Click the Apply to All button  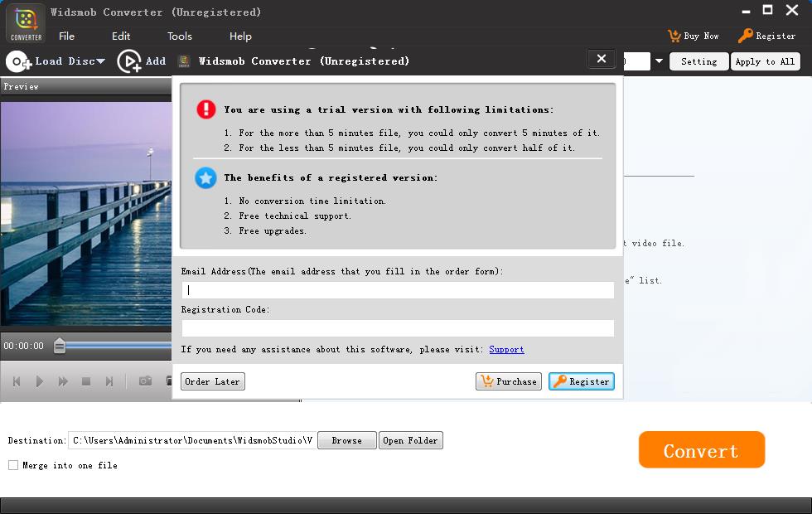pyautogui.click(x=765, y=61)
